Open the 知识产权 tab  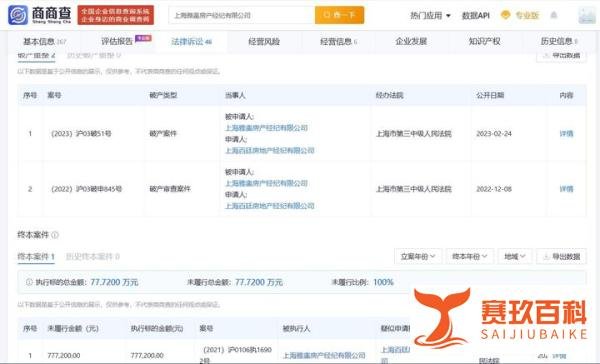click(x=484, y=41)
